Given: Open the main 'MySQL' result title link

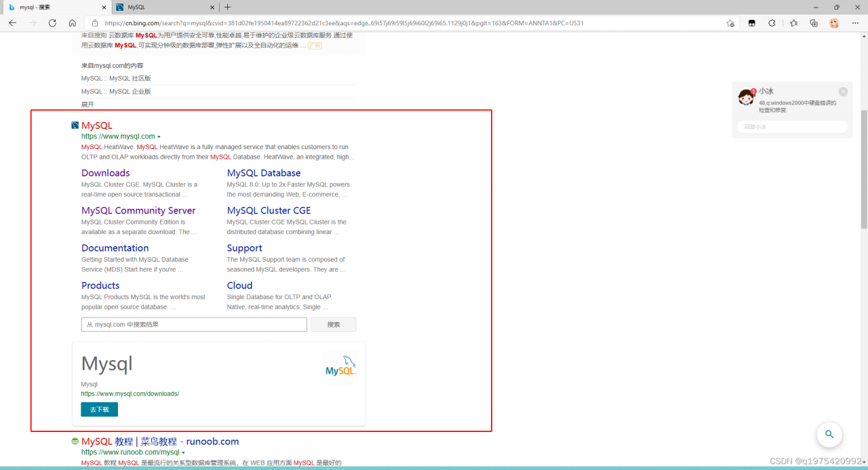Looking at the screenshot, I should click(97, 125).
